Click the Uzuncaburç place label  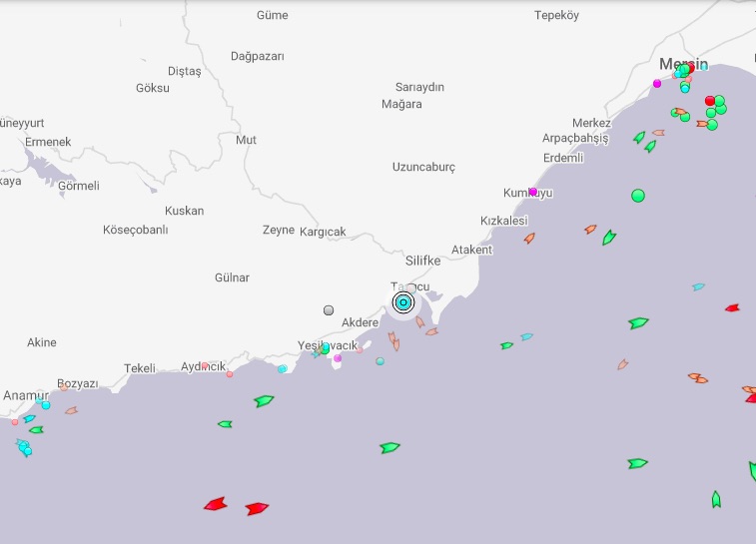pos(423,167)
